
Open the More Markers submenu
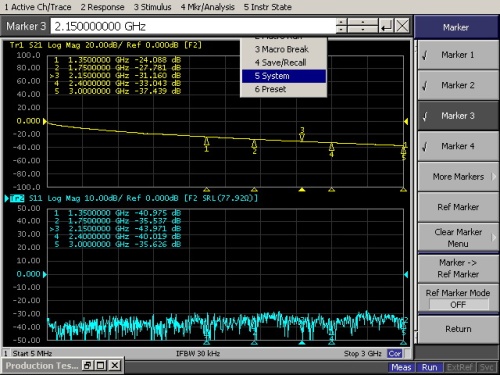(458, 177)
